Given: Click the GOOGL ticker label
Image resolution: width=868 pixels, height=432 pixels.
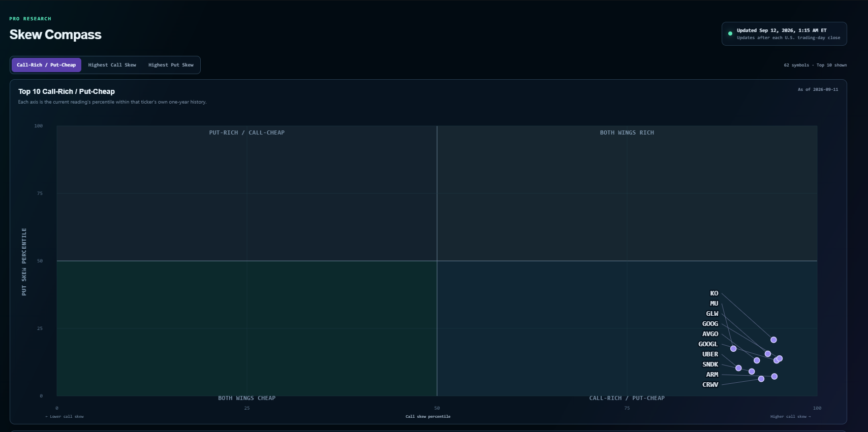Looking at the screenshot, I should click(x=708, y=344).
